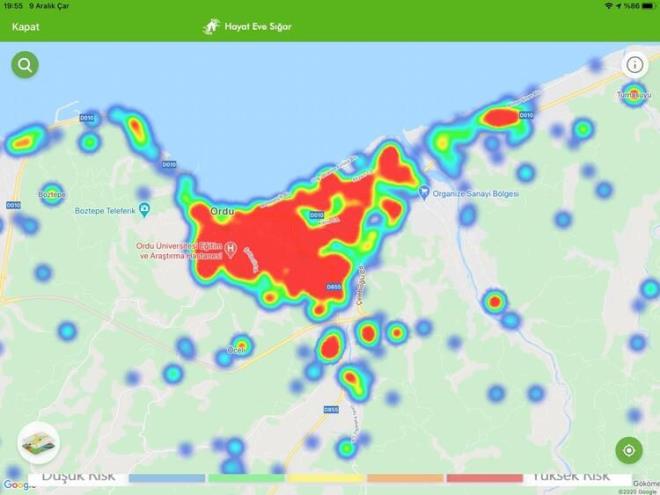Select the yellow legend segment
The height and width of the screenshot is (495, 660).
[x=326, y=478]
